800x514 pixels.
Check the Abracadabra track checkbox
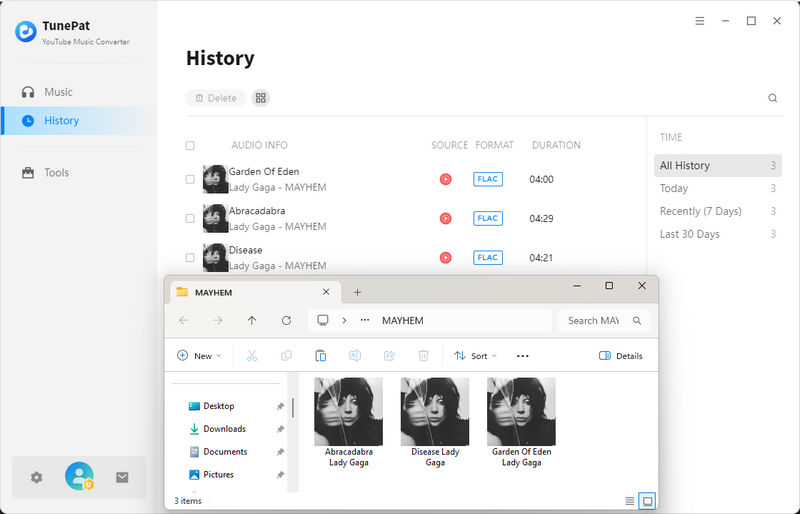[190, 218]
